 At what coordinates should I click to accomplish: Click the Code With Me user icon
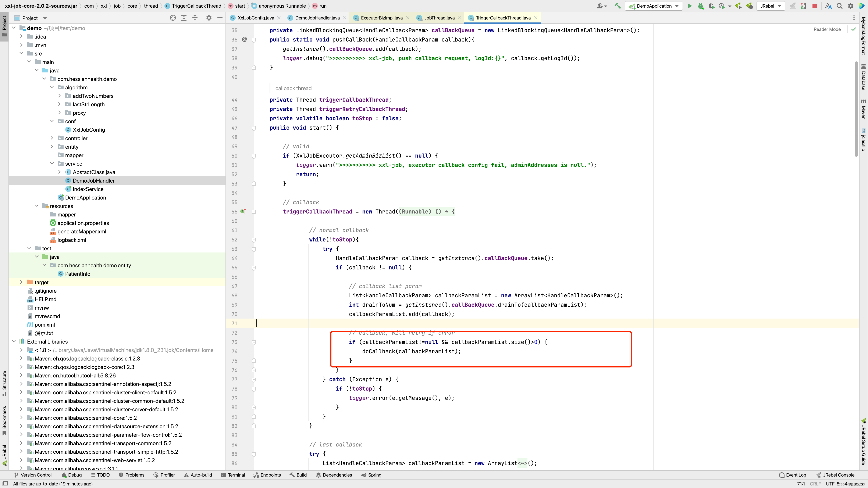coord(601,6)
